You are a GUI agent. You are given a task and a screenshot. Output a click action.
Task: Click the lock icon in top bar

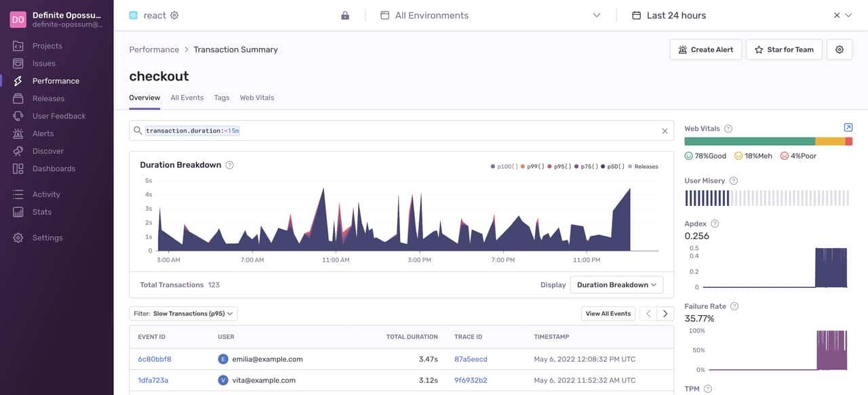(x=345, y=16)
